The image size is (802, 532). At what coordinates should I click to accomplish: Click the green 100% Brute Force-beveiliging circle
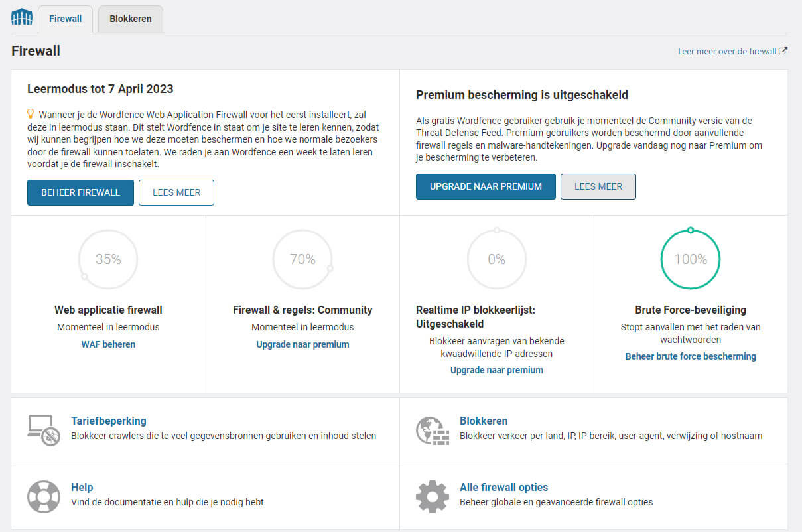690,259
